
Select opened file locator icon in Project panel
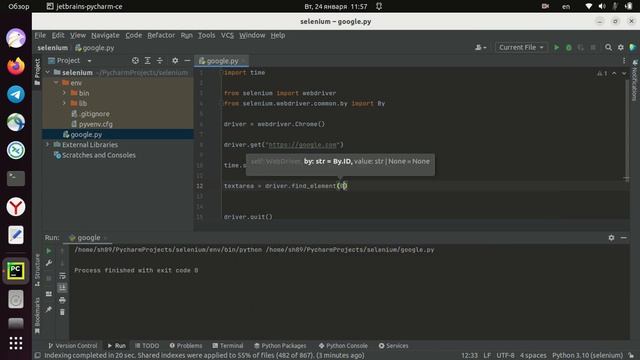click(135, 60)
